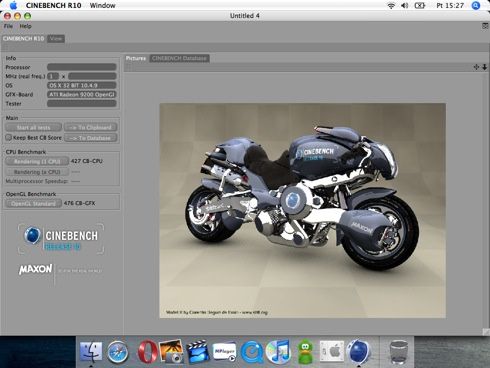Click the Untitled 4 window title
The width and height of the screenshot is (490, 368).
[245, 16]
